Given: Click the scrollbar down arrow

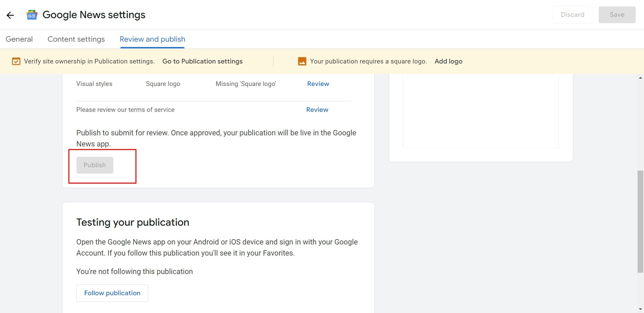Looking at the screenshot, I should pos(640,309).
